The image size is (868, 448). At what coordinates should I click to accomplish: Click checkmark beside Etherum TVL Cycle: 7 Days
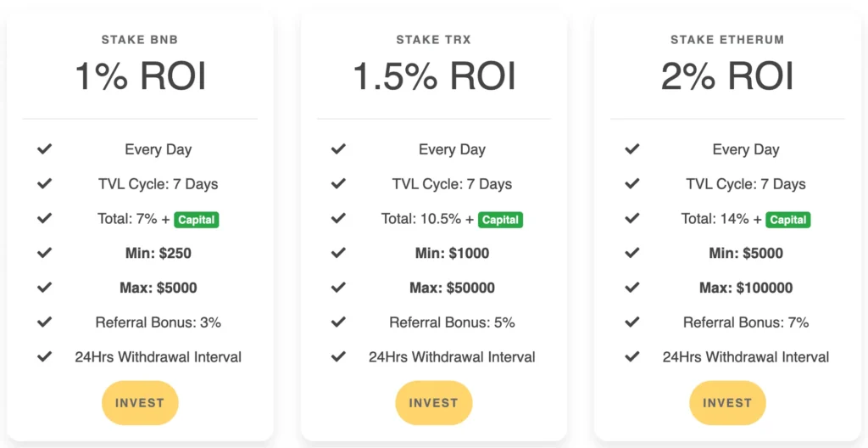[x=632, y=184]
